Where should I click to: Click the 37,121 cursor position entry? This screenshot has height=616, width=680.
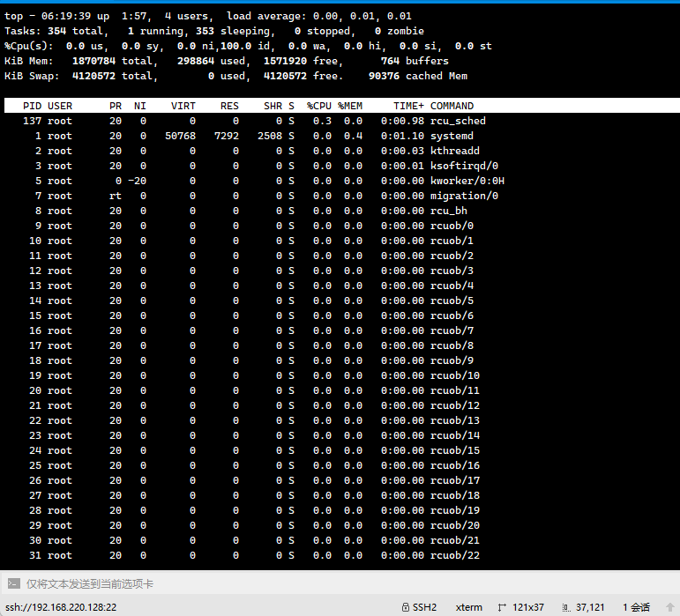[x=590, y=607]
